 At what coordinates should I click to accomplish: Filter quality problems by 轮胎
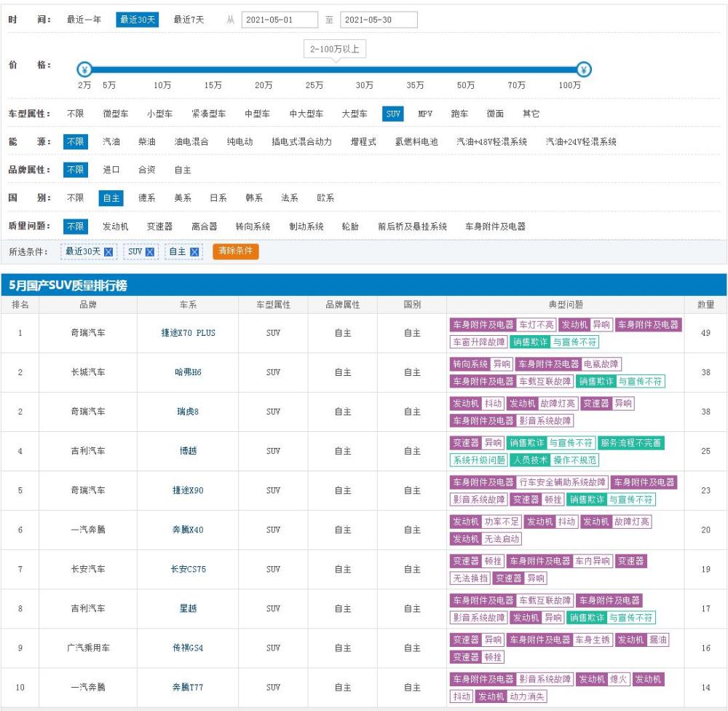350,227
